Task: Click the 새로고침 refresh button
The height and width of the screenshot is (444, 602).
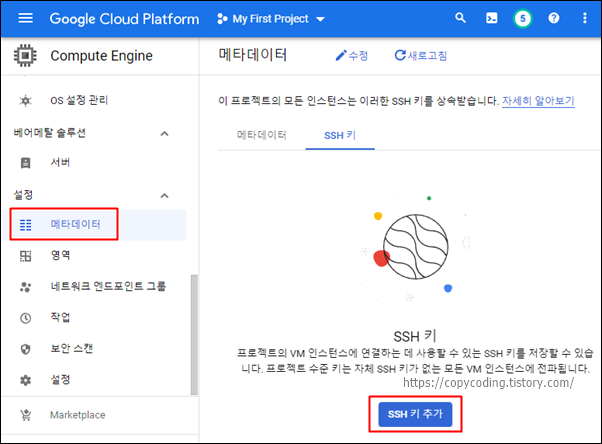Action: (x=421, y=56)
